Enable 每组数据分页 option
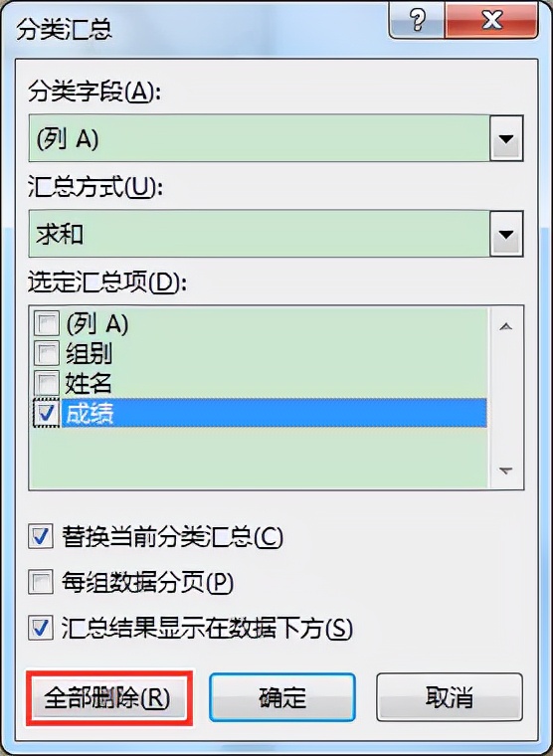The image size is (553, 756). click(x=41, y=583)
